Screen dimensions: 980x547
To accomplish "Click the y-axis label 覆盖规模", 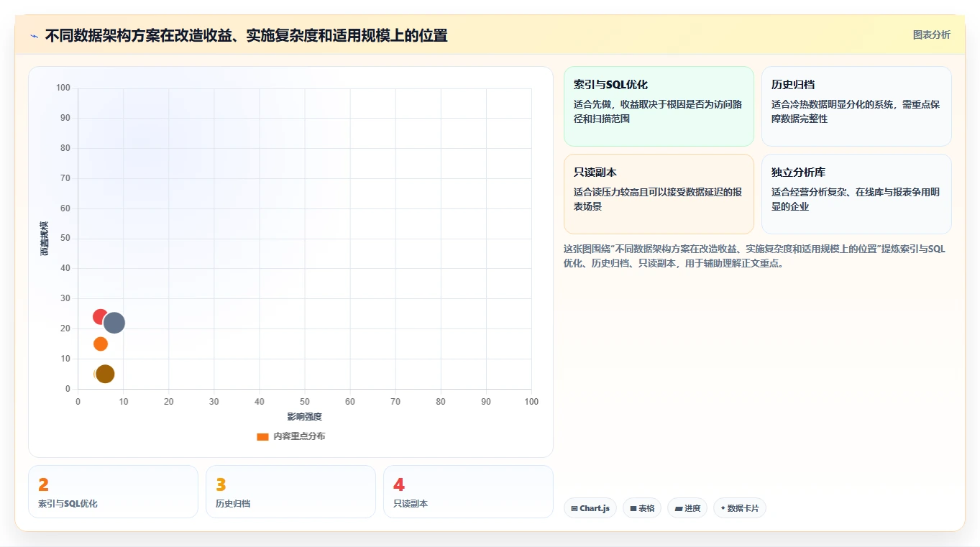I will pos(44,239).
